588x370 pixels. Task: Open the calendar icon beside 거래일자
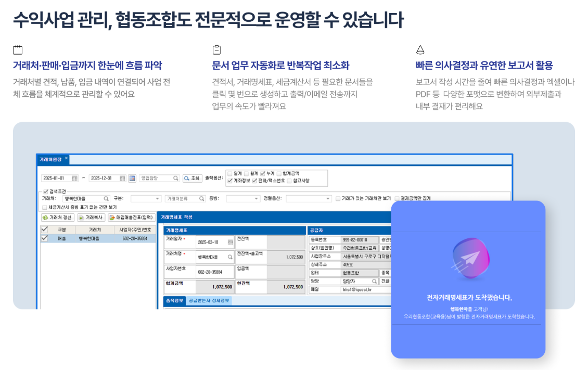229,241
